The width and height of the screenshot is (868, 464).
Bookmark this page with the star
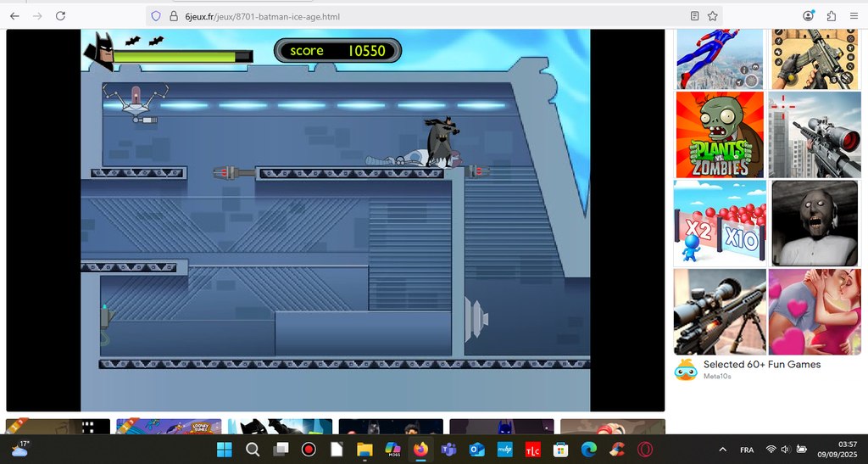pos(712,16)
